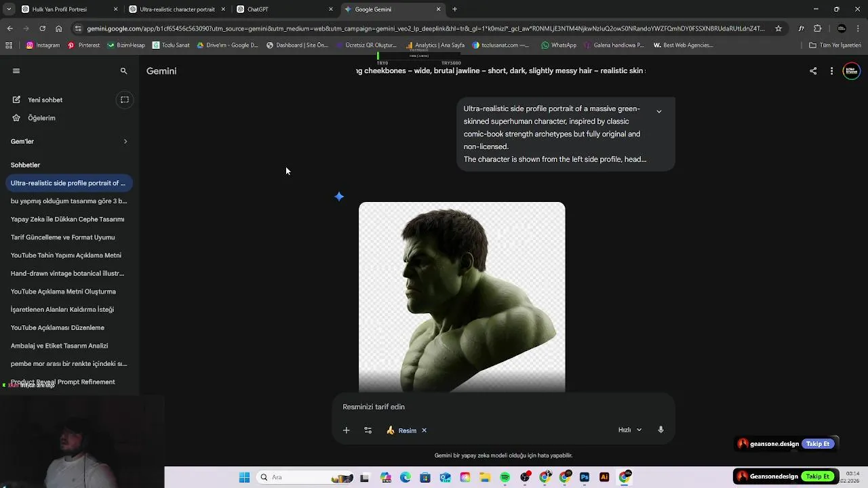Open the Pinterest bookmark

pyautogui.click(x=83, y=45)
